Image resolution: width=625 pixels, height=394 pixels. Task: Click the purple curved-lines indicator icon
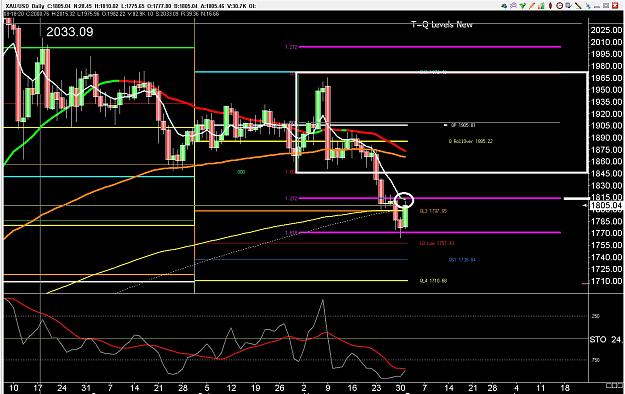coord(513,6)
